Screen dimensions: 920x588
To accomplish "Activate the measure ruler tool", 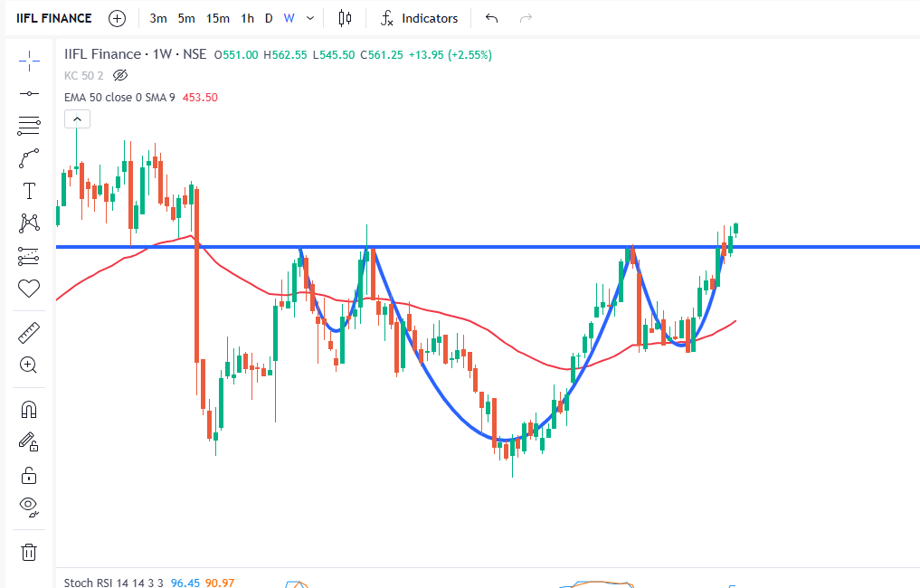I will point(29,332).
